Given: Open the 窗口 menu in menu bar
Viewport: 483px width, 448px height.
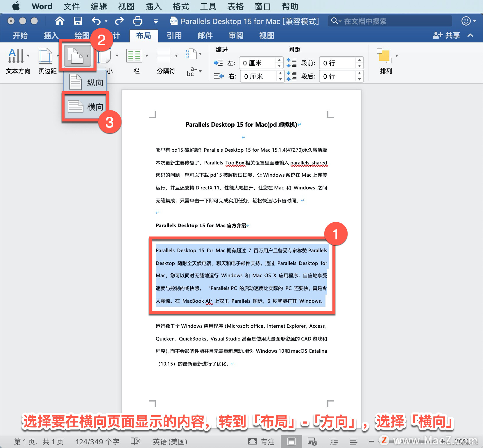Looking at the screenshot, I should 263,6.
